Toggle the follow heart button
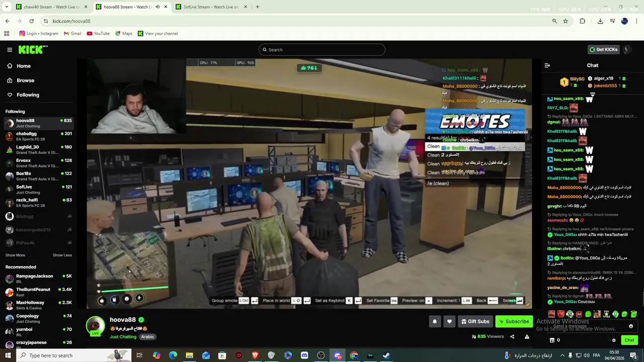Viewport: 644px width, 362px height. (x=449, y=321)
